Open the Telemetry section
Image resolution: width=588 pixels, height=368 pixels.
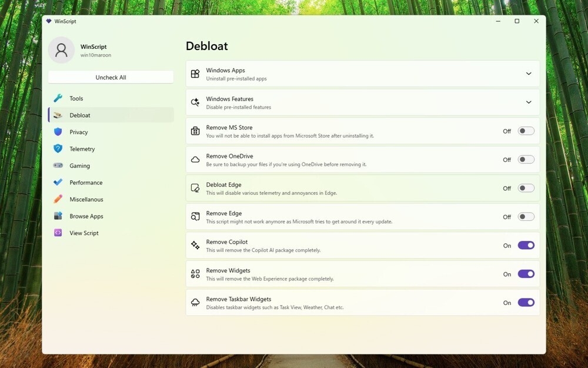click(111, 149)
